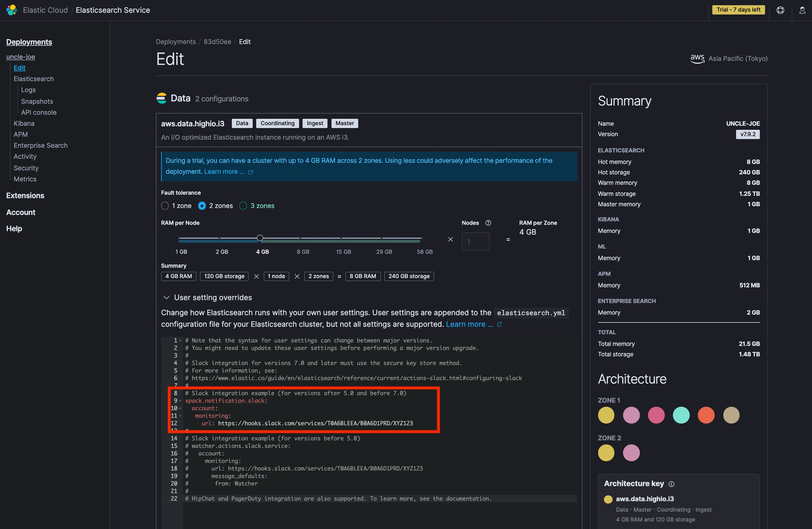
Task: Open API console in the sidebar
Action: coord(39,112)
